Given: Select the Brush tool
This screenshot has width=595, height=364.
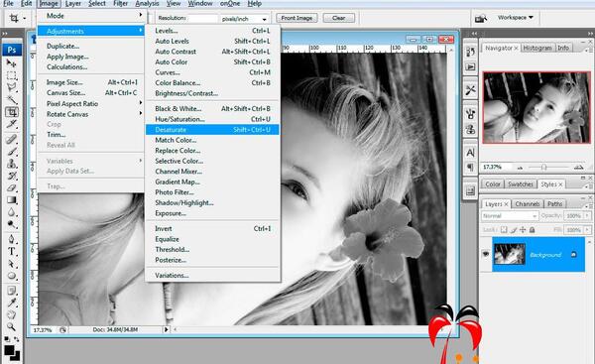Looking at the screenshot, I should coord(11,152).
